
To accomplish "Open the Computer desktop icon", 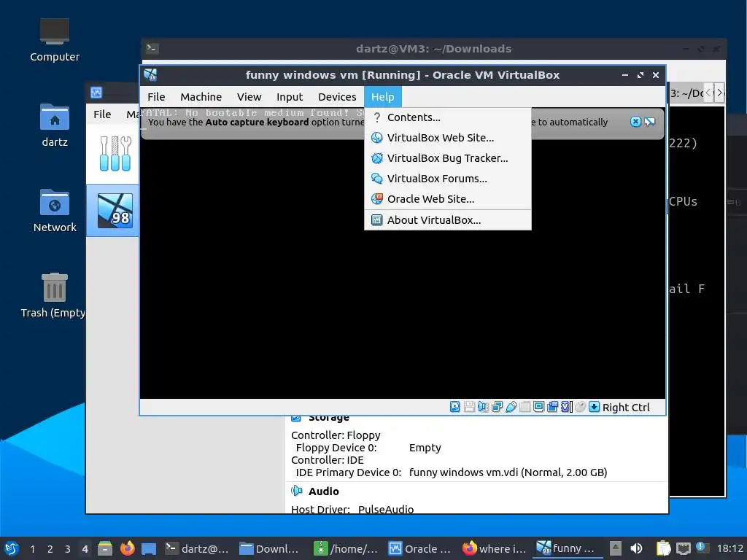I will click(54, 31).
